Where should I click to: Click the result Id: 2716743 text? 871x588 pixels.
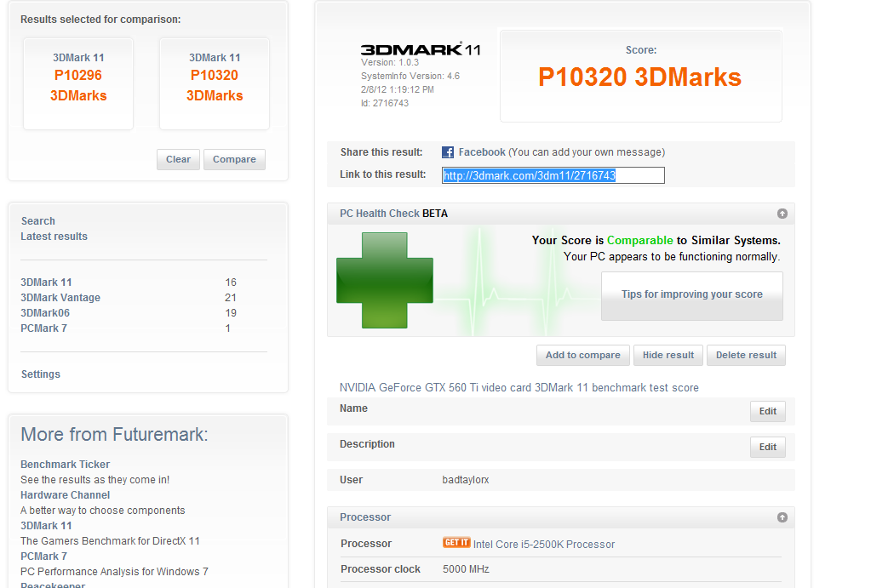click(384, 103)
